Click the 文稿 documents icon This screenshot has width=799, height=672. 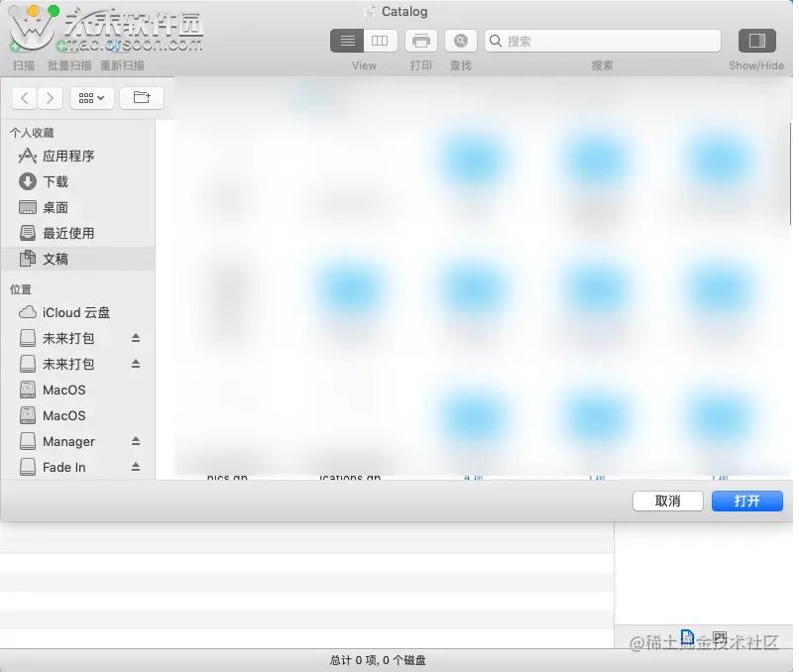28,259
